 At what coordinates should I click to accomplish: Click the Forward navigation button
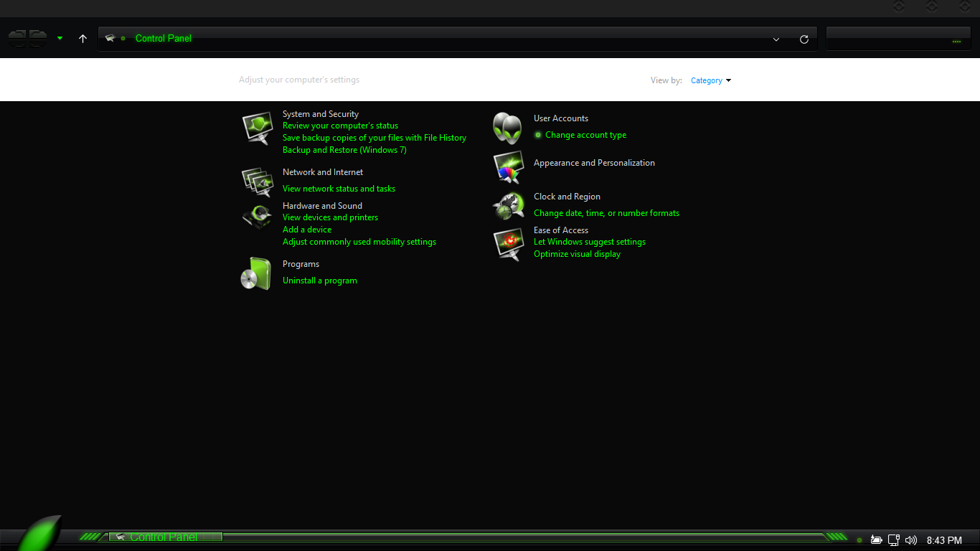(38, 38)
